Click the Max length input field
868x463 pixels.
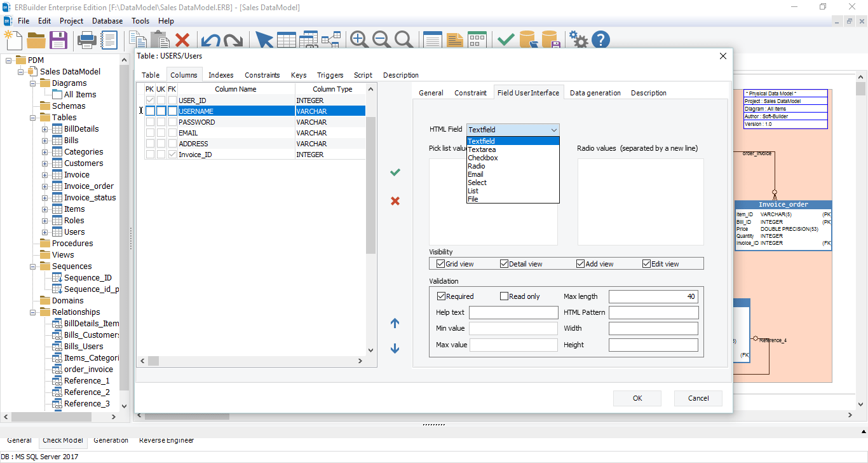pos(653,296)
